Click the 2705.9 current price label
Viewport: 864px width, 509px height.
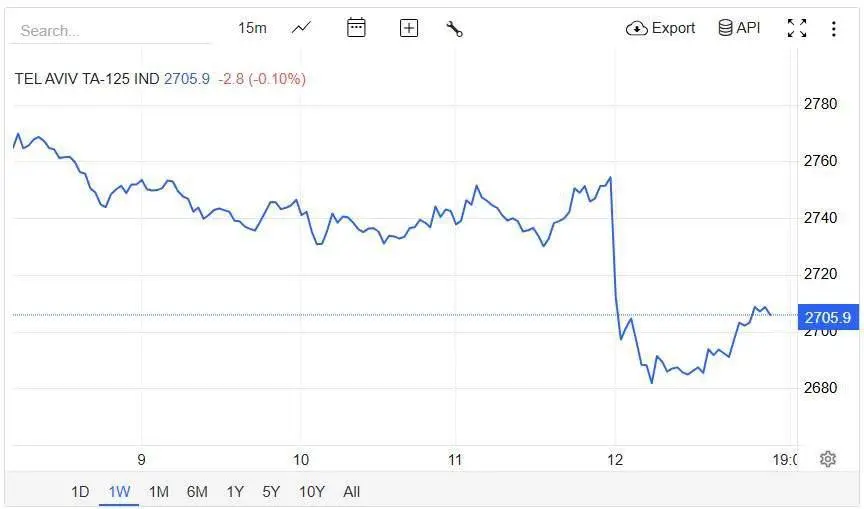828,317
